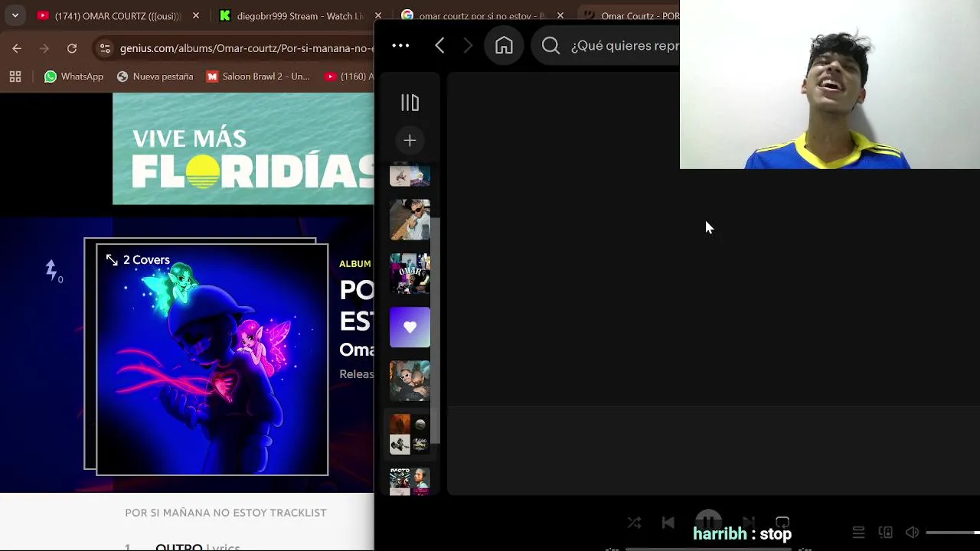Open the Chrome tab search dropdown arrow

tap(15, 15)
